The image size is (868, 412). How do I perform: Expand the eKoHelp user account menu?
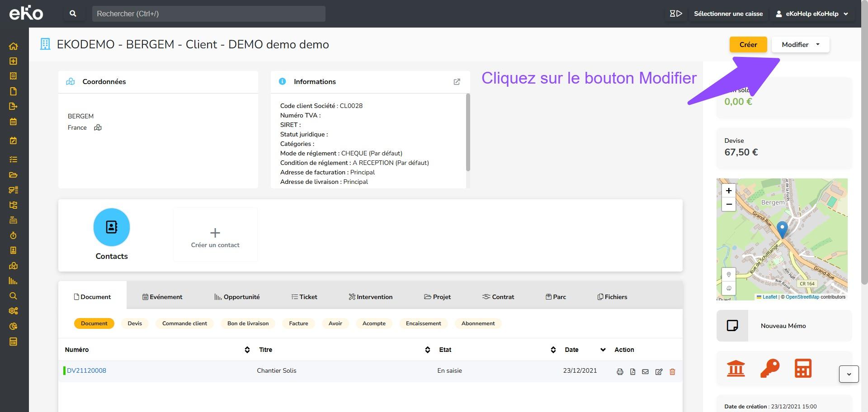click(x=812, y=14)
